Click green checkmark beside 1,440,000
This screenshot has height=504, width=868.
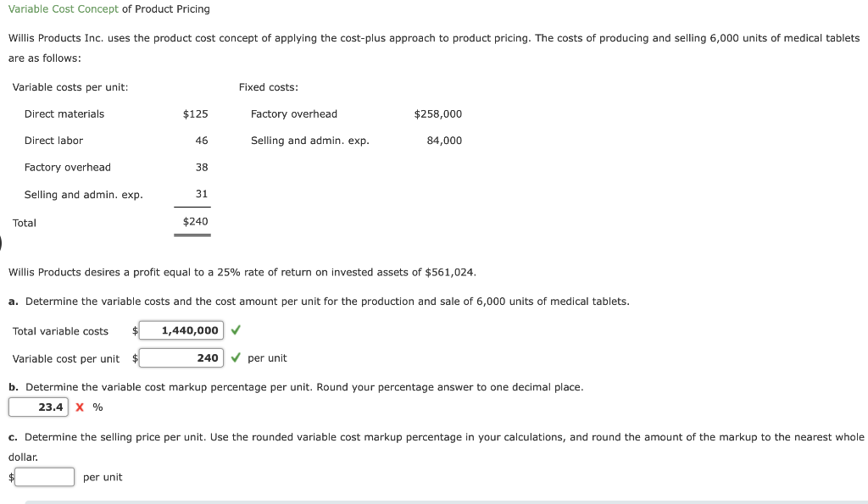click(x=236, y=330)
